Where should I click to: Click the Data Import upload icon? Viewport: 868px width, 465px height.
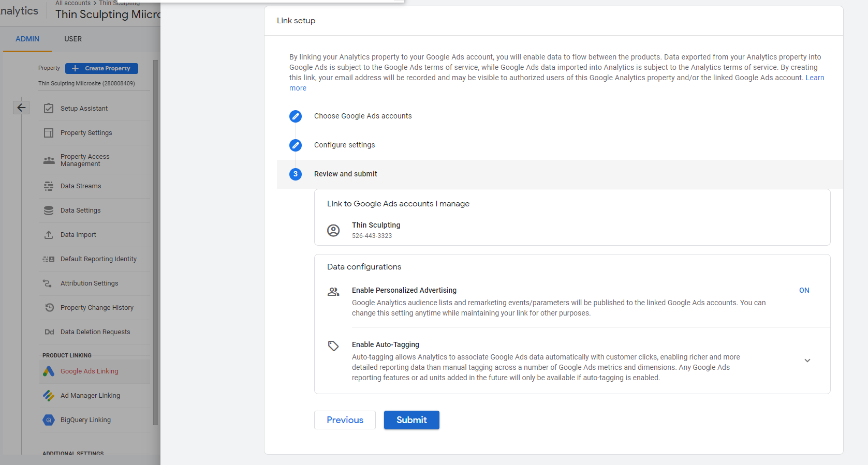[x=49, y=235]
